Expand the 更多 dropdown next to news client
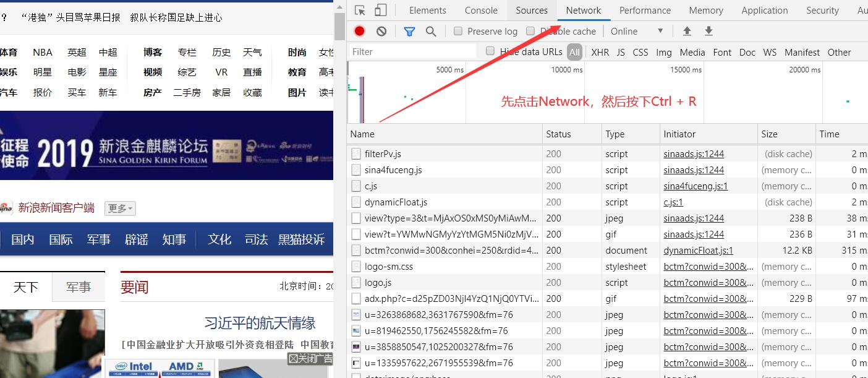This screenshot has width=868, height=378. coord(120,208)
